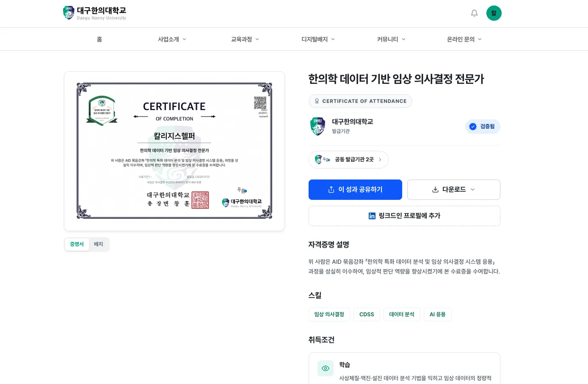Image resolution: width=588 pixels, height=384 pixels.
Task: Open the 공동 발급기관 2곳 list
Action: tap(348, 160)
